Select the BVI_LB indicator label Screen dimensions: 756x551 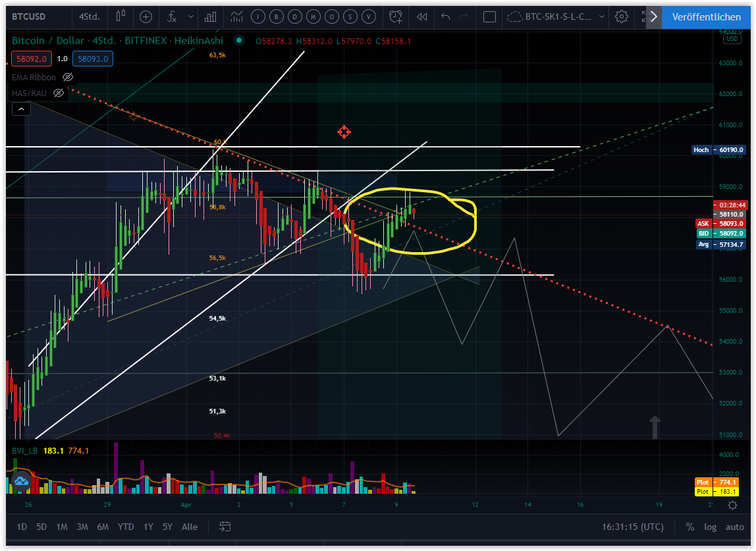(x=24, y=451)
